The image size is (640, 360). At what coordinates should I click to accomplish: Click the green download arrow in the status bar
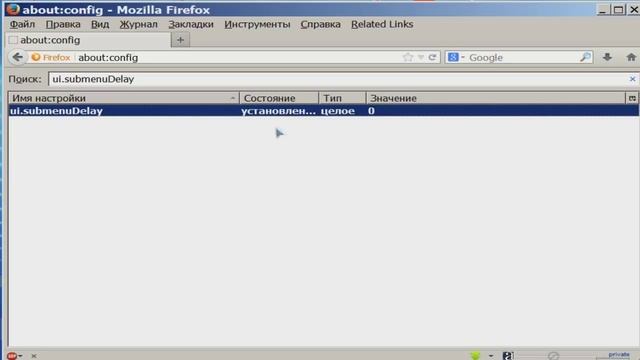[x=476, y=356]
